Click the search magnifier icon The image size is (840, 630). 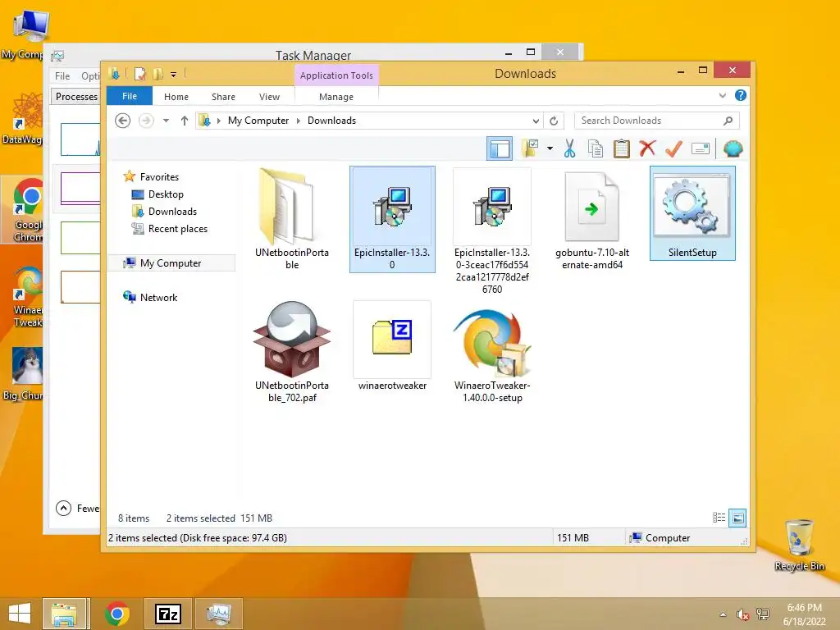click(728, 121)
